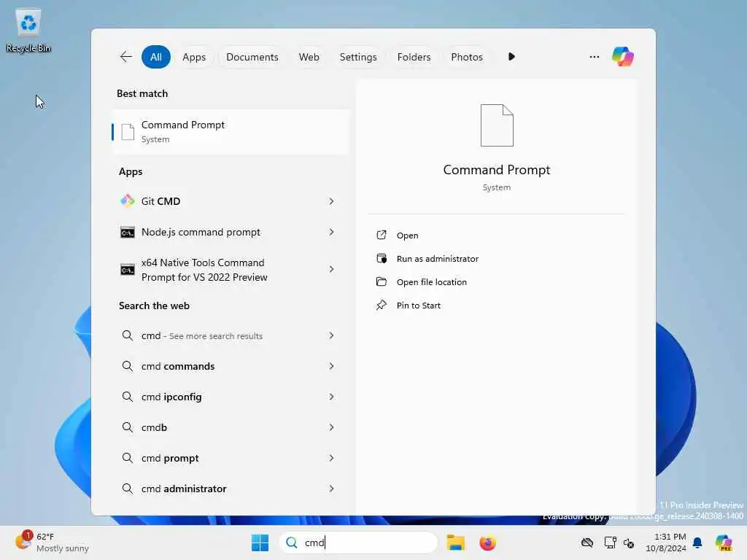Select 'cmd ipconfig' web suggestion

(x=231, y=397)
